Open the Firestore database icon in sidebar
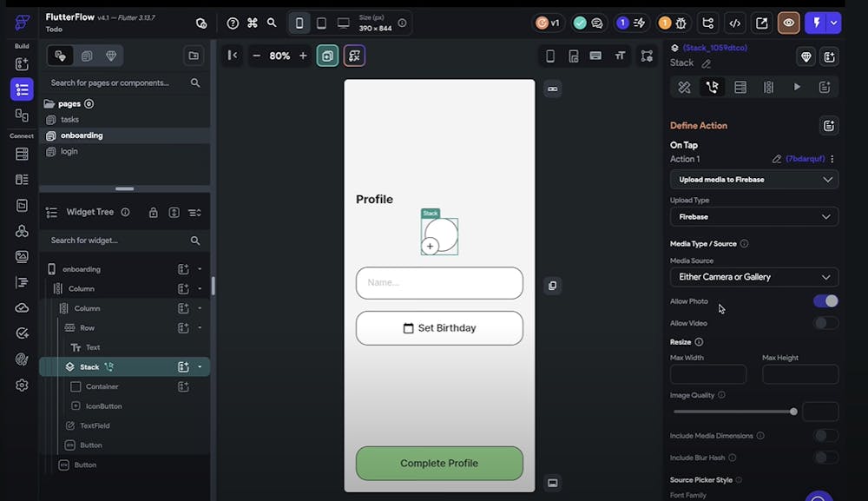Image resolution: width=868 pixels, height=501 pixels. pyautogui.click(x=22, y=154)
